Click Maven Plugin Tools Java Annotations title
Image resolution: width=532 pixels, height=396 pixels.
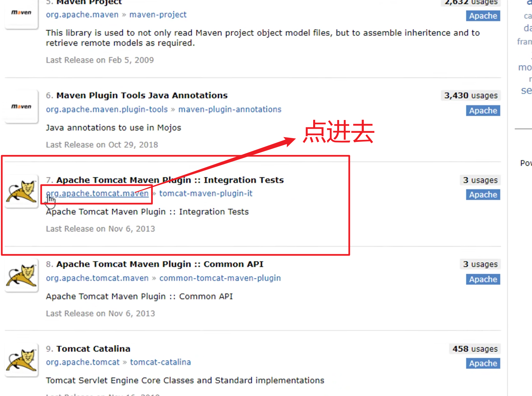(x=142, y=95)
